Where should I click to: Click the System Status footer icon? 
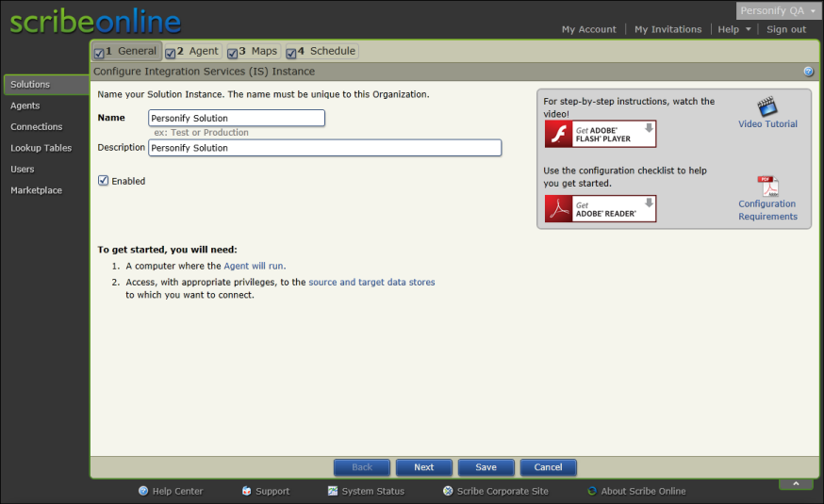pos(333,491)
